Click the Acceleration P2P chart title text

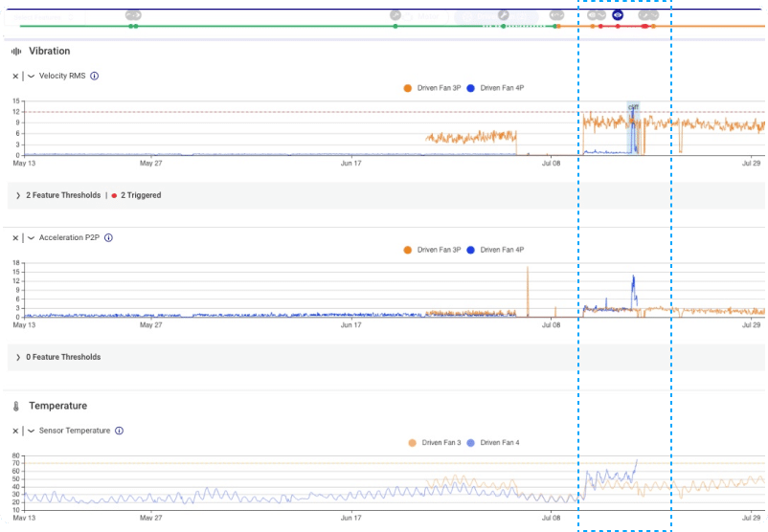pyautogui.click(x=69, y=237)
